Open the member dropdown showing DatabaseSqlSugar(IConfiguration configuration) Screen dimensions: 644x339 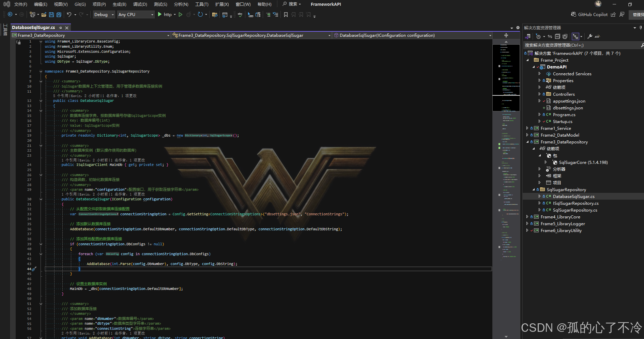[x=413, y=35]
